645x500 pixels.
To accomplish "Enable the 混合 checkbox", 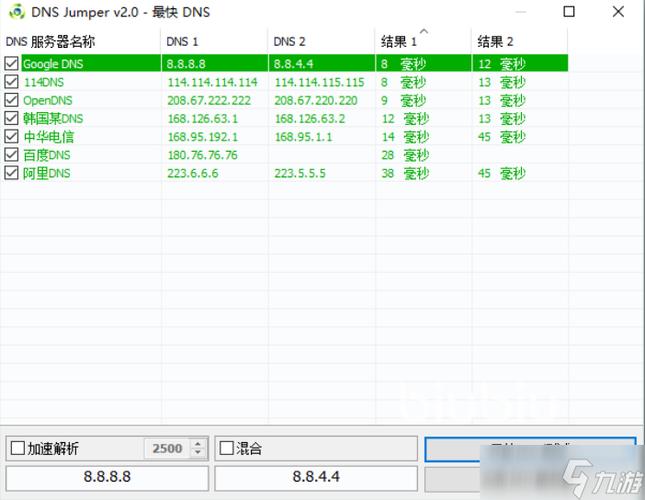I will [x=227, y=448].
